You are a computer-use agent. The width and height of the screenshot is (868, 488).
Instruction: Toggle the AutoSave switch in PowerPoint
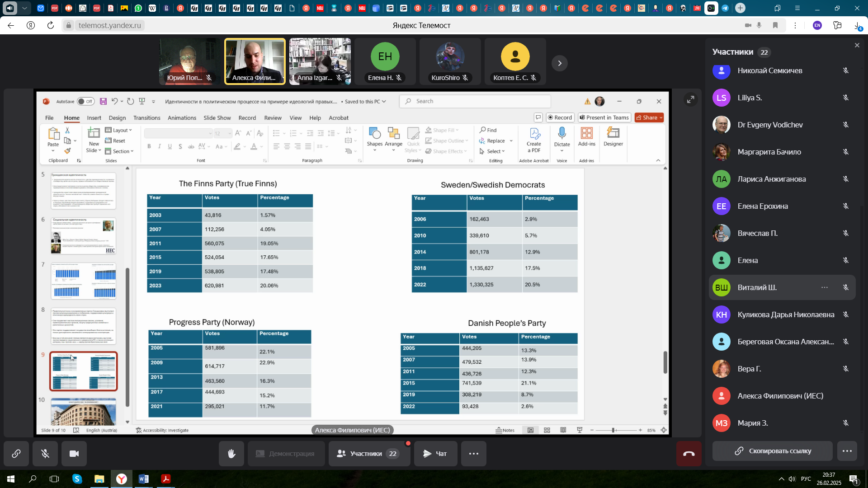point(85,101)
